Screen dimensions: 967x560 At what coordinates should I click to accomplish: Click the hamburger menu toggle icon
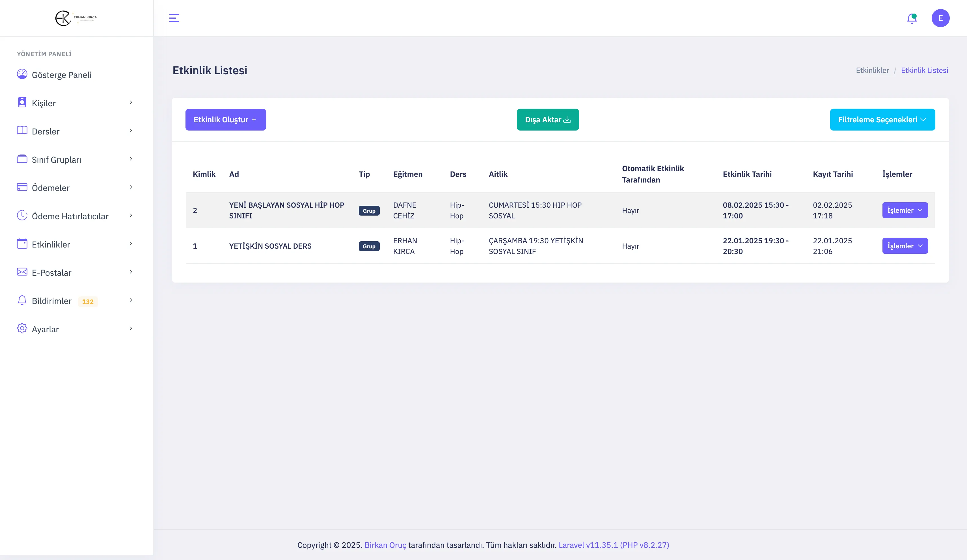pyautogui.click(x=174, y=18)
